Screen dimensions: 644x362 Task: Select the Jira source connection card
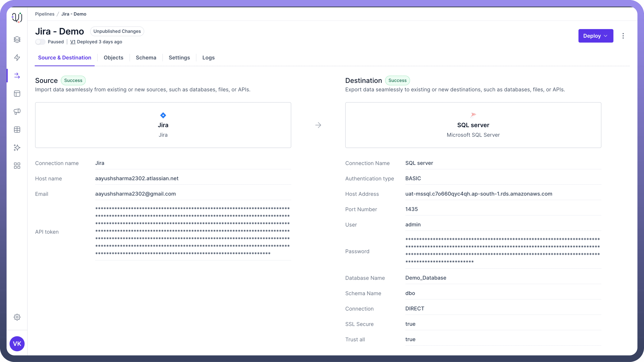[163, 125]
